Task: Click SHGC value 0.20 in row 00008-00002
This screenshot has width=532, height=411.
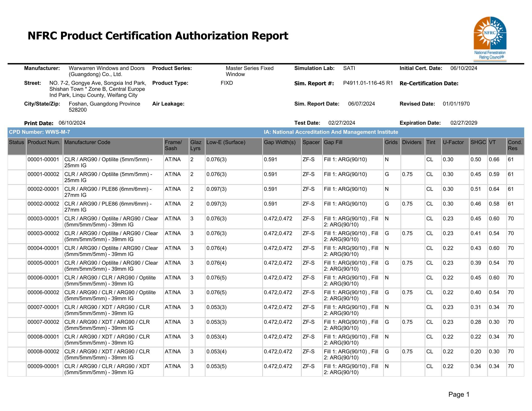Action: (x=476, y=352)
